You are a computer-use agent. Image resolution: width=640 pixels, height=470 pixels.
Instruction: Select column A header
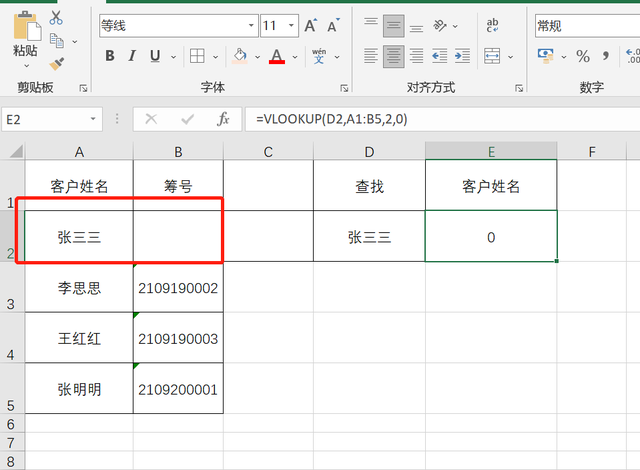(x=79, y=152)
